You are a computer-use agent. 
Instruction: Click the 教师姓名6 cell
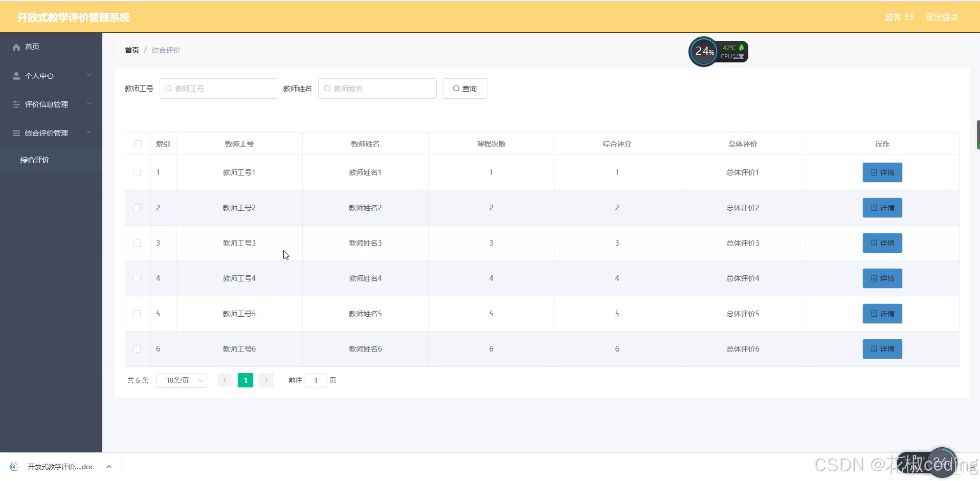click(x=365, y=349)
